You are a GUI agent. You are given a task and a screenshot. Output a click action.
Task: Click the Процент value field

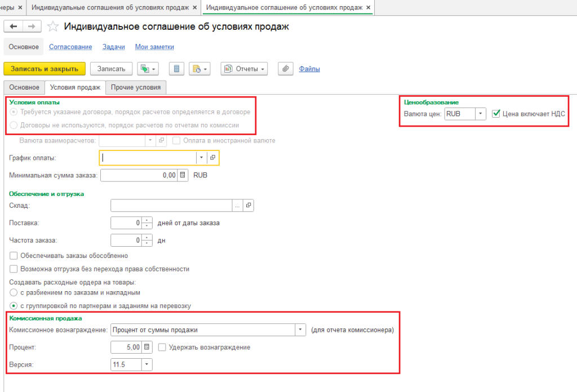(126, 347)
